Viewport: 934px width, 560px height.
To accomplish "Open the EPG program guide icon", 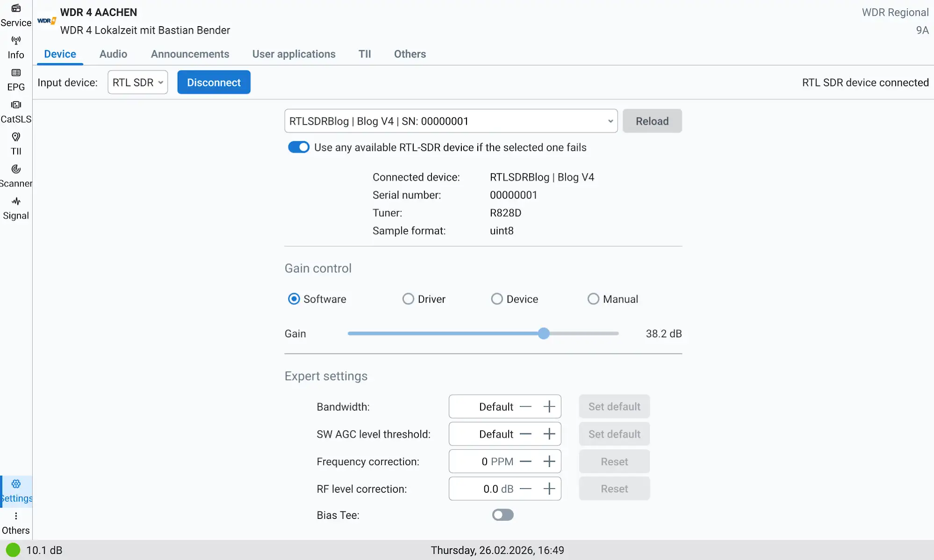I will point(16,73).
